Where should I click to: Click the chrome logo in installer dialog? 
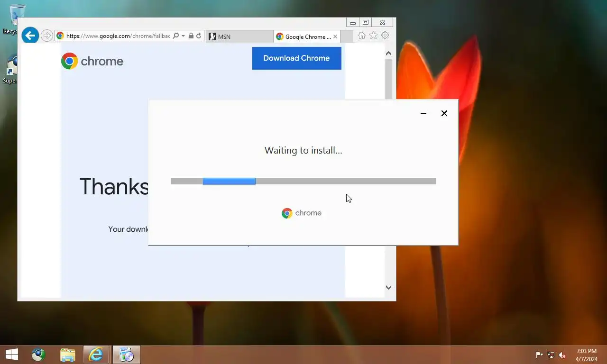click(x=301, y=213)
